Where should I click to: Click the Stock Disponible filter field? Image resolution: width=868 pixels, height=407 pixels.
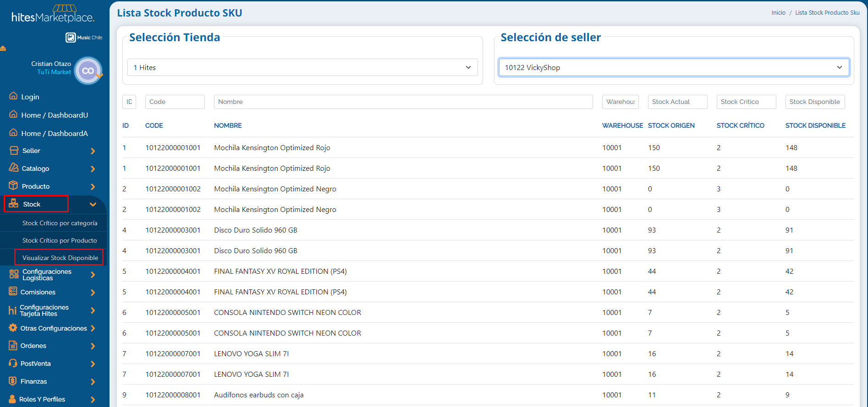coord(815,102)
